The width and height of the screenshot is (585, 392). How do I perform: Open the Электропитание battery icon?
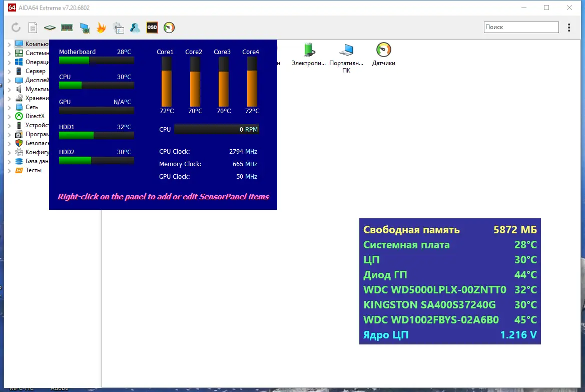309,50
